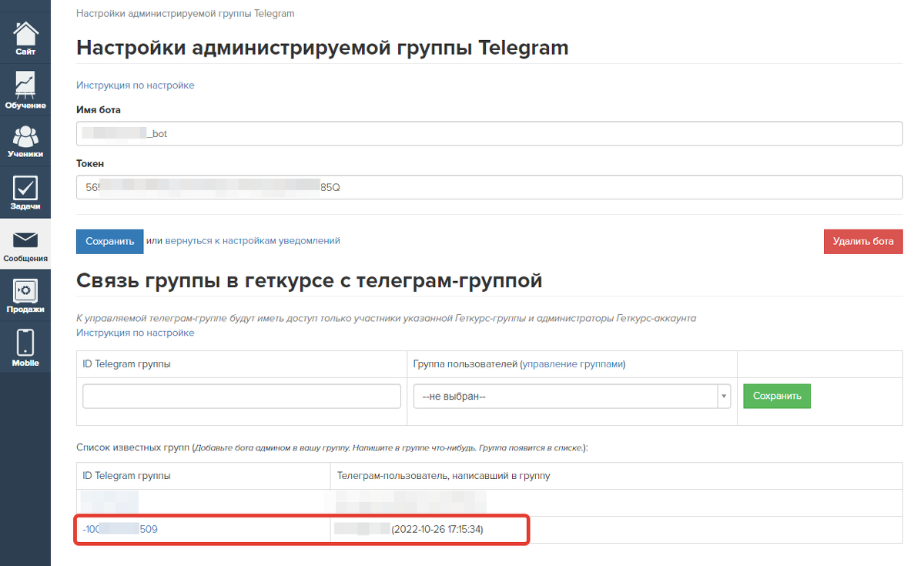Go to Ученики in the sidebar
924x566 pixels.
tap(25, 141)
